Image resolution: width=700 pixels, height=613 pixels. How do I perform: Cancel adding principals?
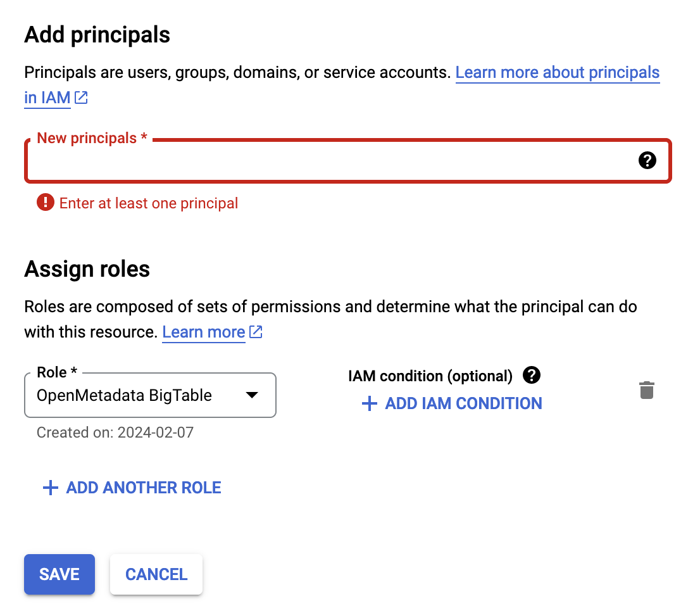pyautogui.click(x=156, y=574)
